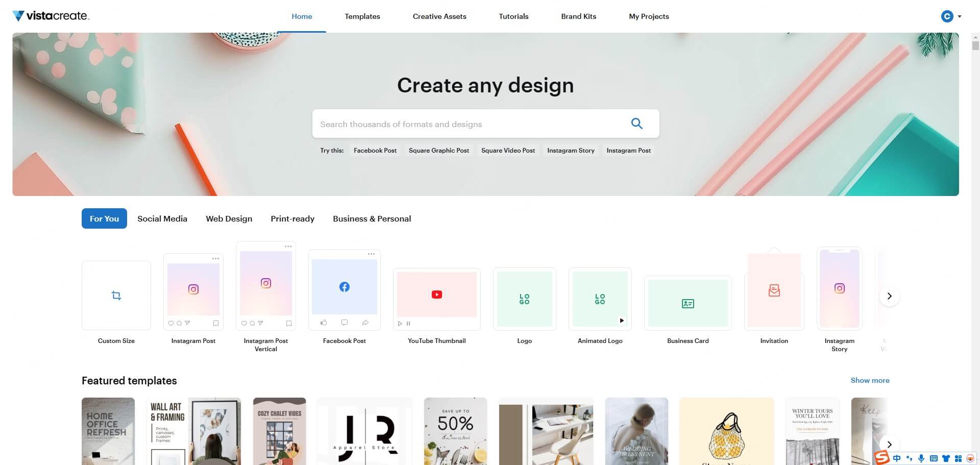Open the Sogou soft keyboard icon
Viewport: 980px width, 465px height.
click(934, 458)
